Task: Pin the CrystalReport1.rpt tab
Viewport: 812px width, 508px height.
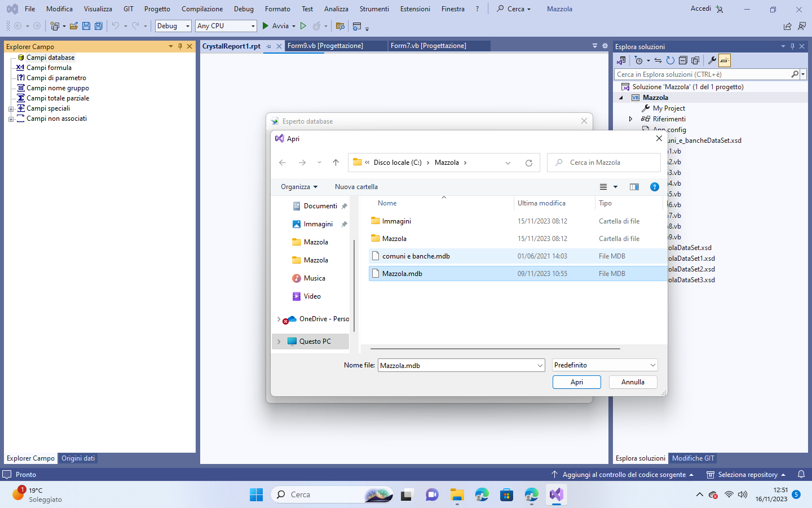Action: pyautogui.click(x=269, y=46)
